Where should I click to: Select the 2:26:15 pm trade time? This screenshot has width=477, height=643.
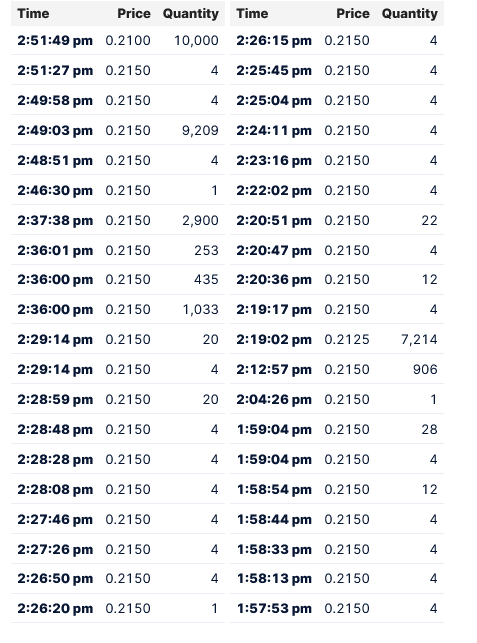274,41
